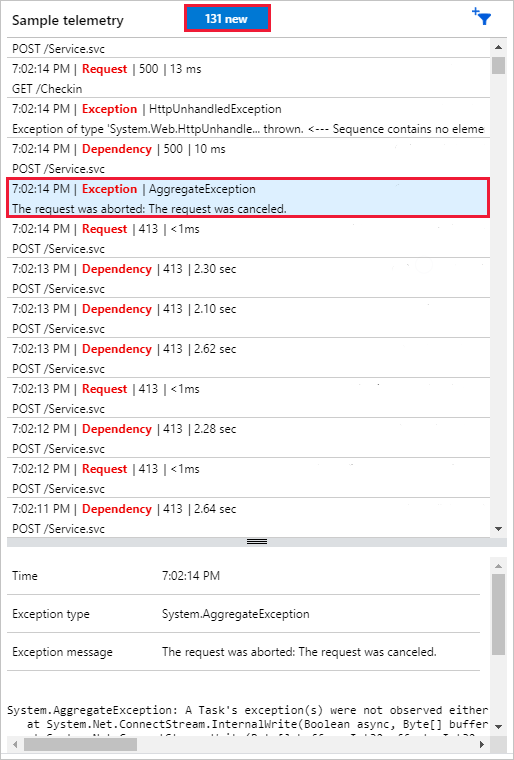Select the Dependency 500 10 ms entry
Image resolution: width=514 pixels, height=760 pixels.
coord(248,158)
